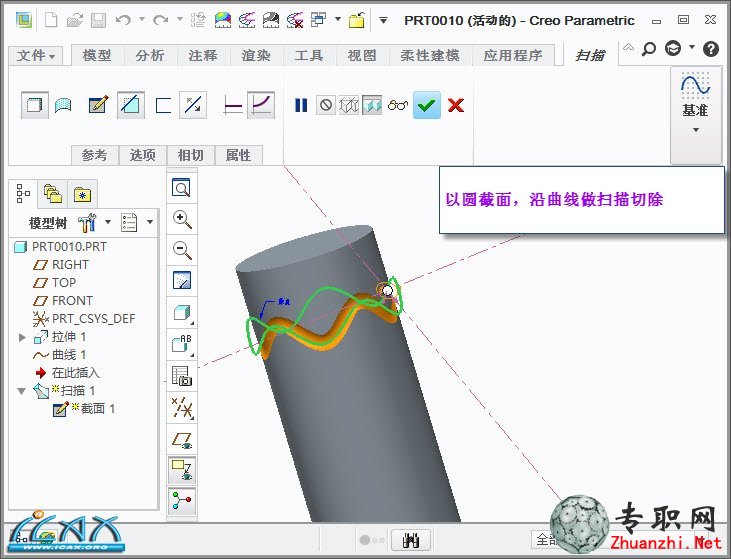This screenshot has width=731, height=559.
Task: Click the Repaint icon
Action: pos(182,281)
